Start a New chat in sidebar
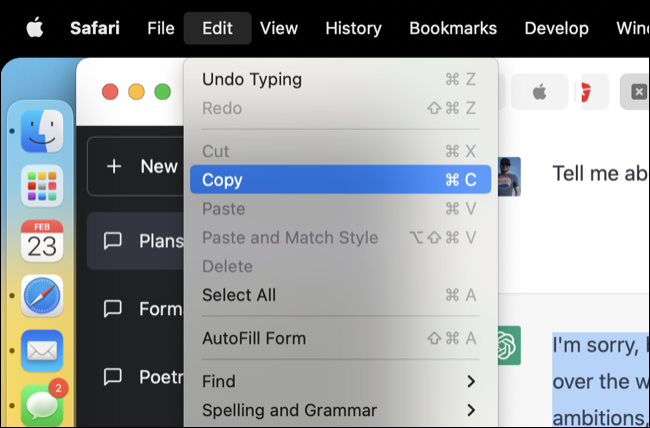The width and height of the screenshot is (650, 428). (140, 166)
